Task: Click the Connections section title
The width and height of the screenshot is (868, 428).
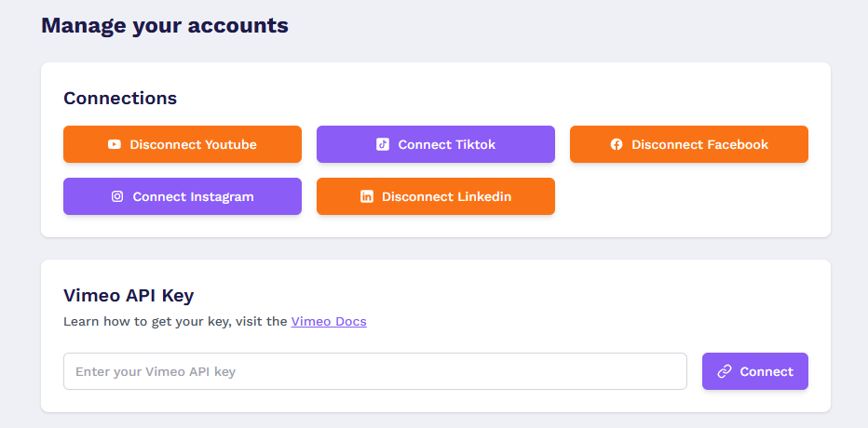Action: click(120, 98)
